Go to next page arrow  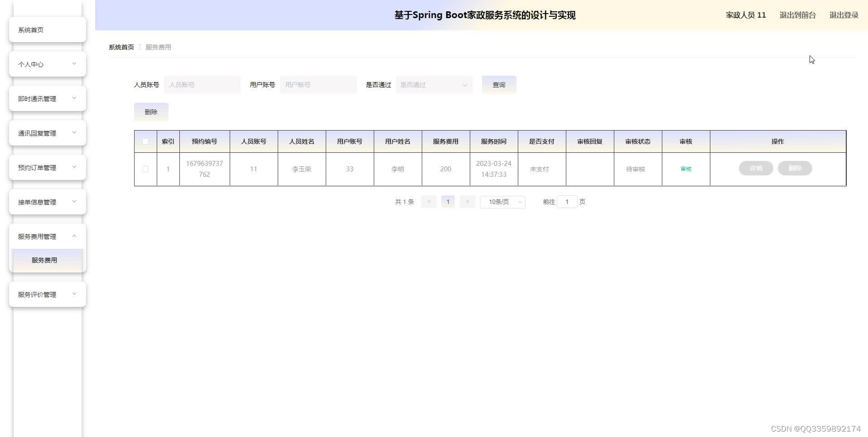[x=467, y=202]
